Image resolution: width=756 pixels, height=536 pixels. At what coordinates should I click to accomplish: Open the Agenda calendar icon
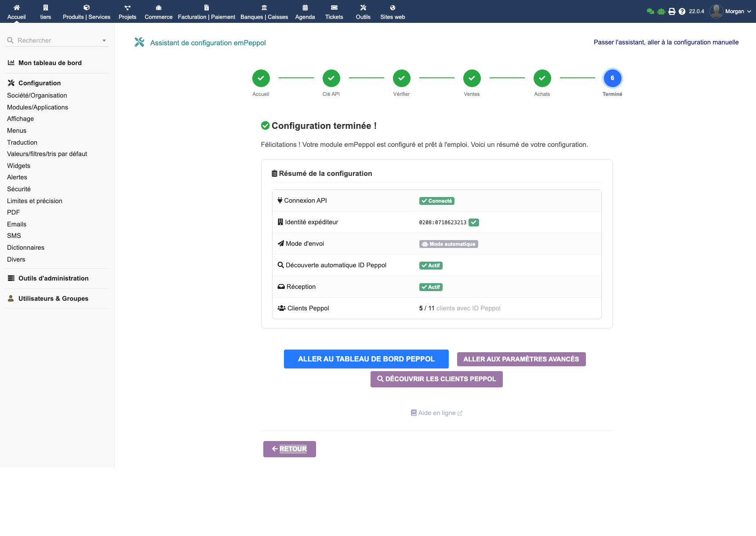[305, 7]
